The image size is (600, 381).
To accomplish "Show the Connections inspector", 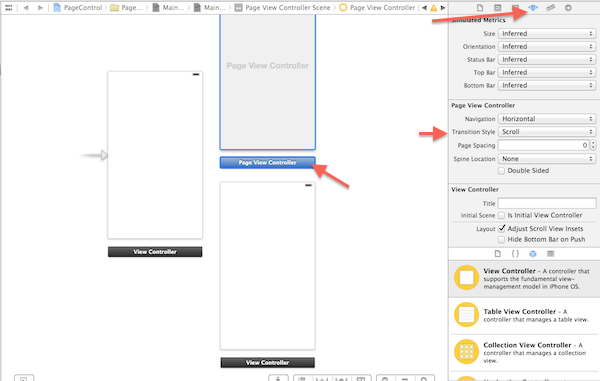I will click(x=568, y=8).
